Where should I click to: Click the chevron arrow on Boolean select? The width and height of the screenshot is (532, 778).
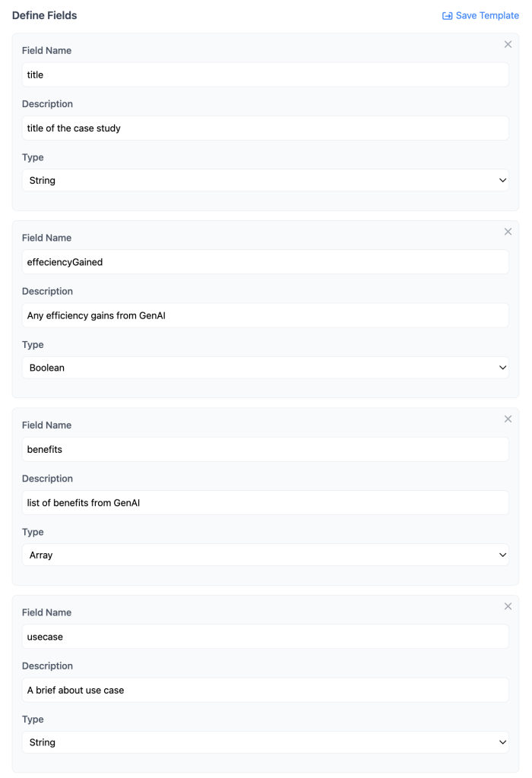pyautogui.click(x=502, y=368)
